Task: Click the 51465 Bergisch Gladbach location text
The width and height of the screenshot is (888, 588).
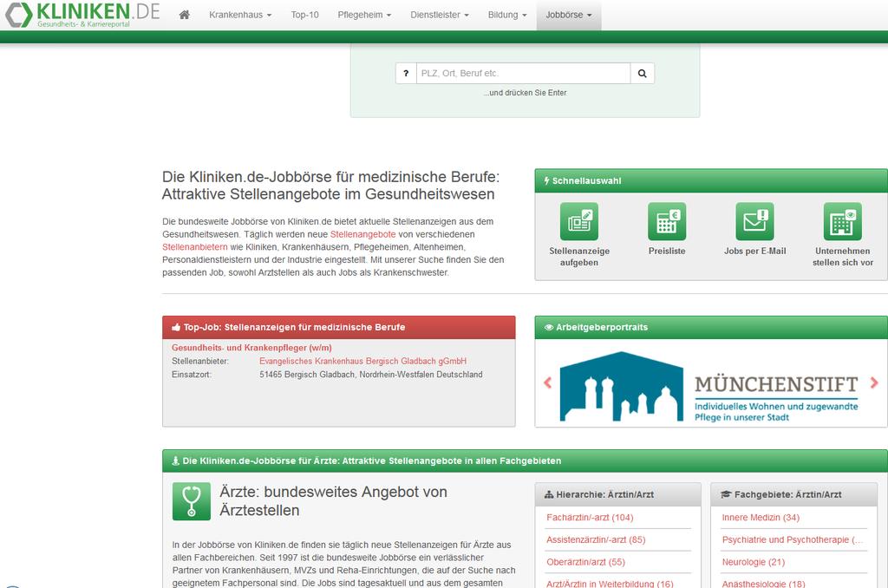Action: coord(371,375)
